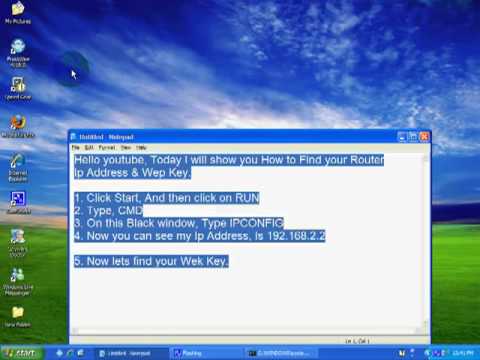Click the third Quick Launch icon
The image size is (480, 360).
tap(80, 353)
